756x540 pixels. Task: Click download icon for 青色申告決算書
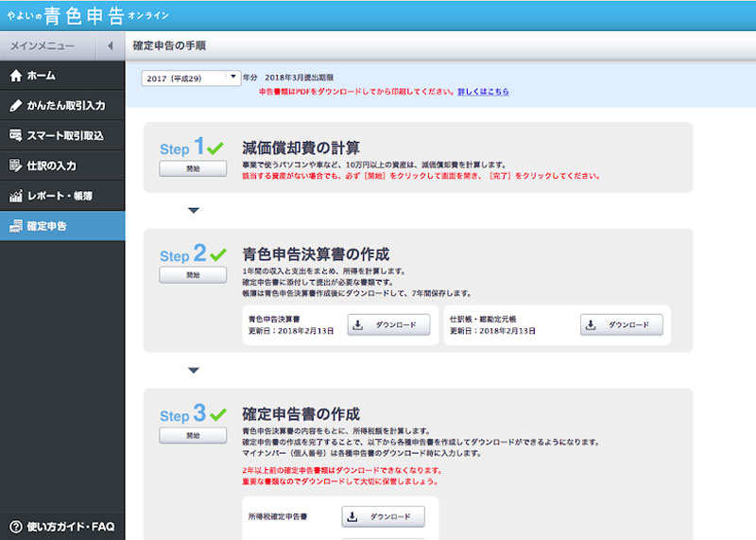coord(358,324)
